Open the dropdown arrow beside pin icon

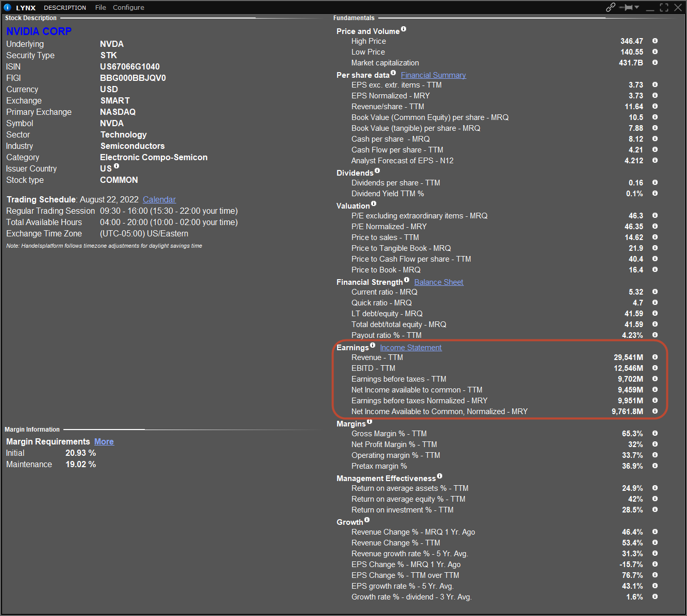coord(637,7)
